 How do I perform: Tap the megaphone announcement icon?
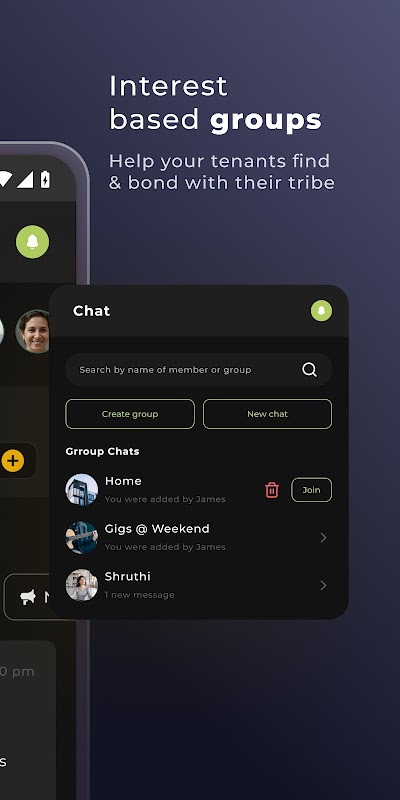(x=28, y=597)
